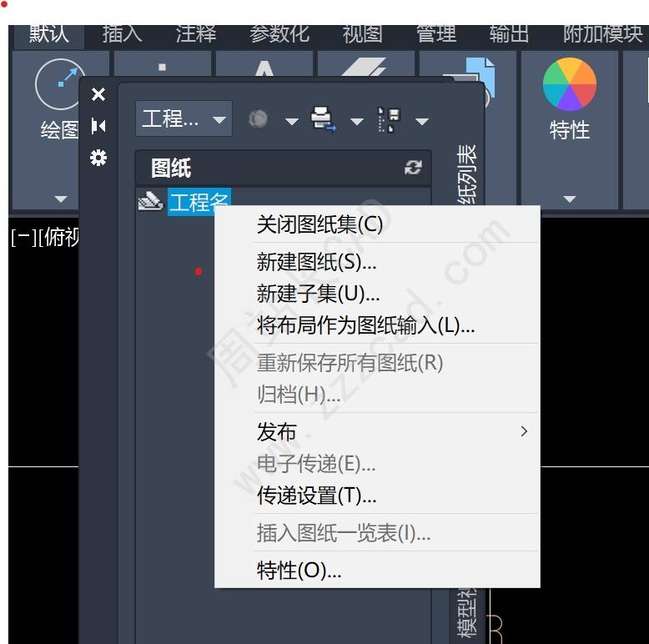Switch to the 输出 ribbon tab
The width and height of the screenshot is (649, 644).
509,34
